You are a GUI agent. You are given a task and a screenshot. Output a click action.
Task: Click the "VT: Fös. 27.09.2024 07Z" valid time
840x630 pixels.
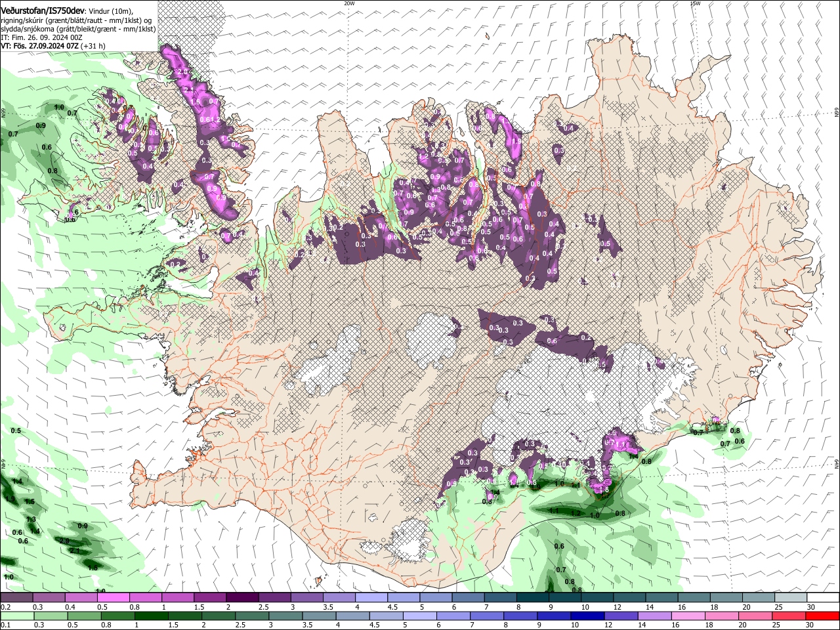[39, 46]
